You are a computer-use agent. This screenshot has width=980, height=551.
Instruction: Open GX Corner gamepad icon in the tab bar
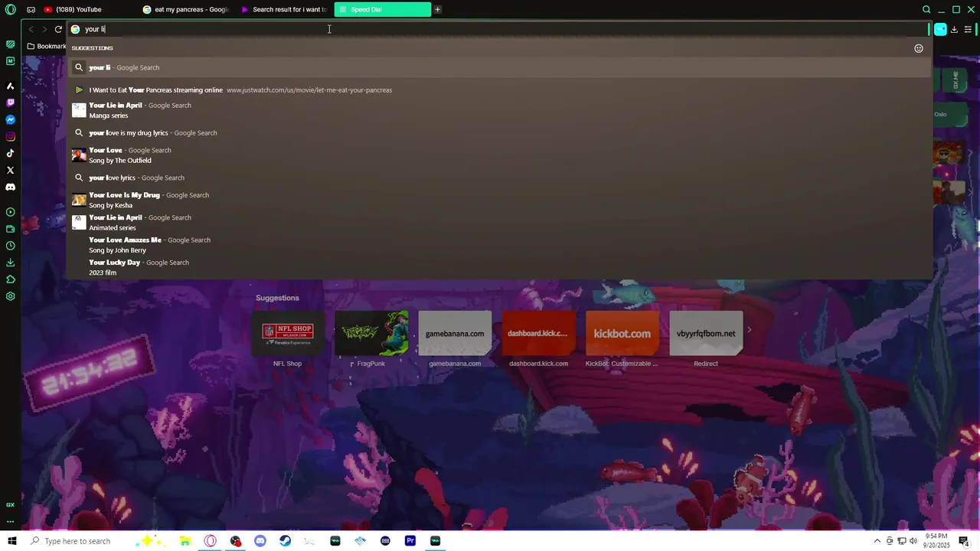31,9
